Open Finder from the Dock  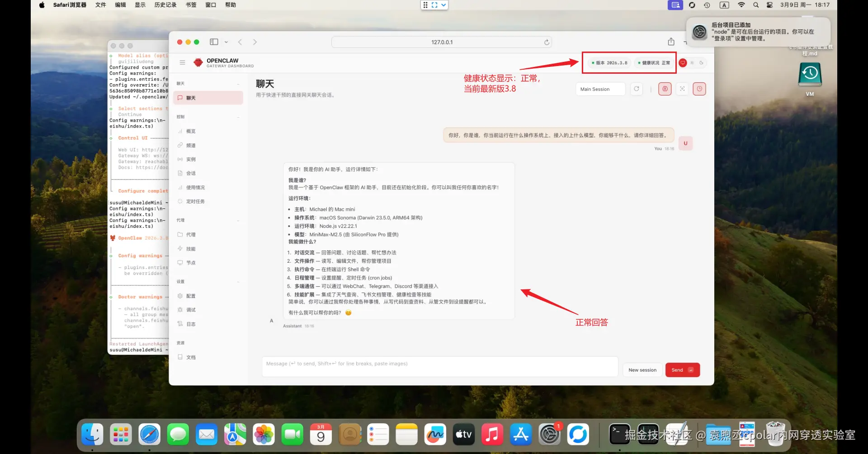point(92,435)
